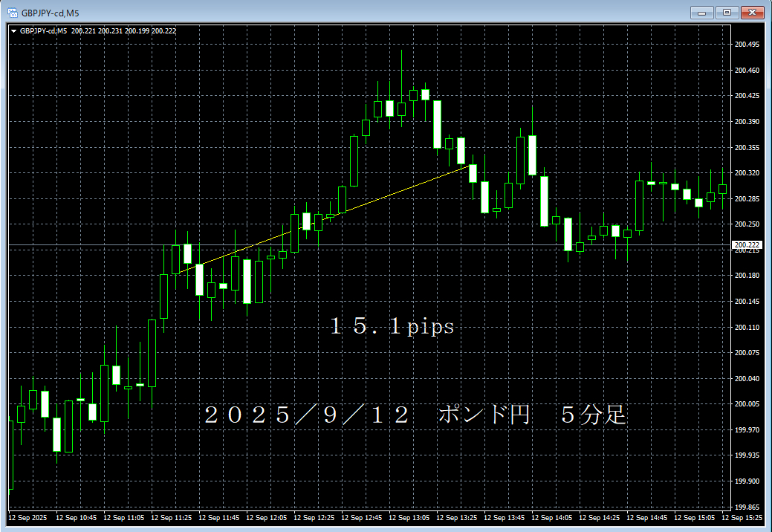Click the 199.865 price scale label
Image resolution: width=772 pixels, height=532 pixels.
click(746, 507)
